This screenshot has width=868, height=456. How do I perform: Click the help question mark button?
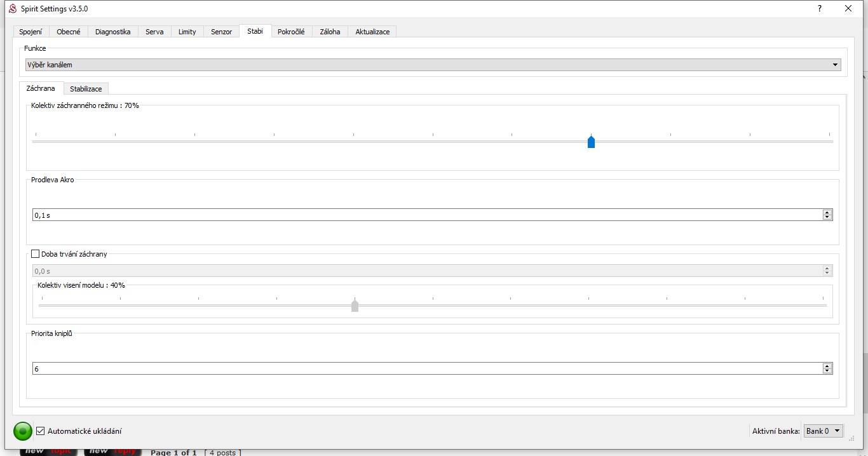click(x=820, y=9)
